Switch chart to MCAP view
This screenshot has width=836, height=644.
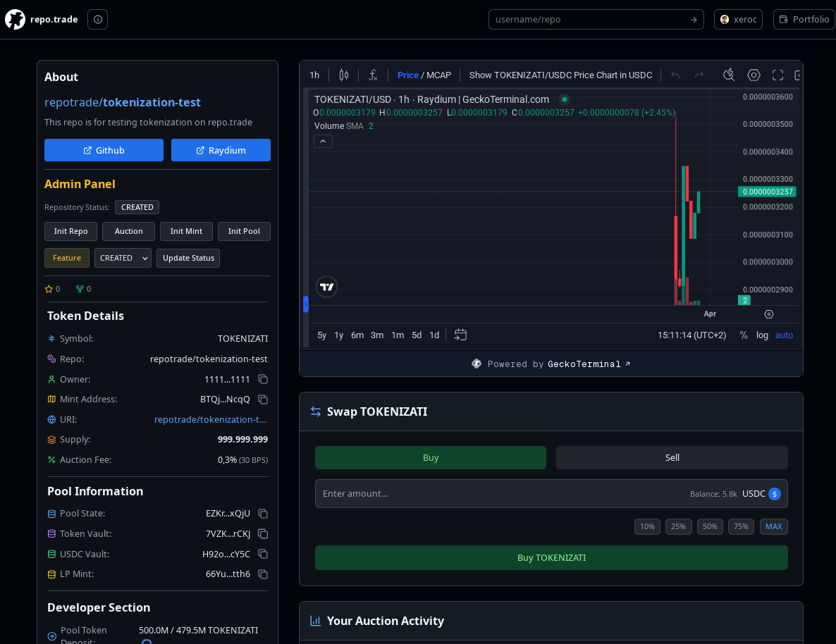pos(438,75)
